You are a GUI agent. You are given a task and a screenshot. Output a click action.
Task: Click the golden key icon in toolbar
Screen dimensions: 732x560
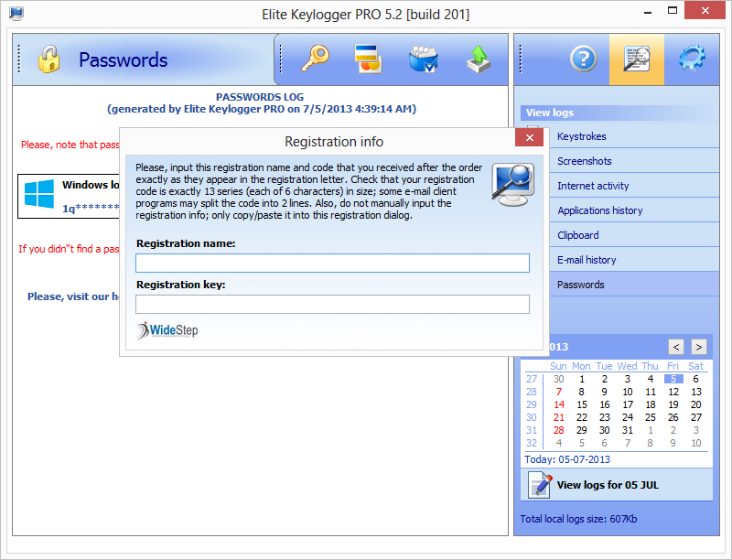317,59
